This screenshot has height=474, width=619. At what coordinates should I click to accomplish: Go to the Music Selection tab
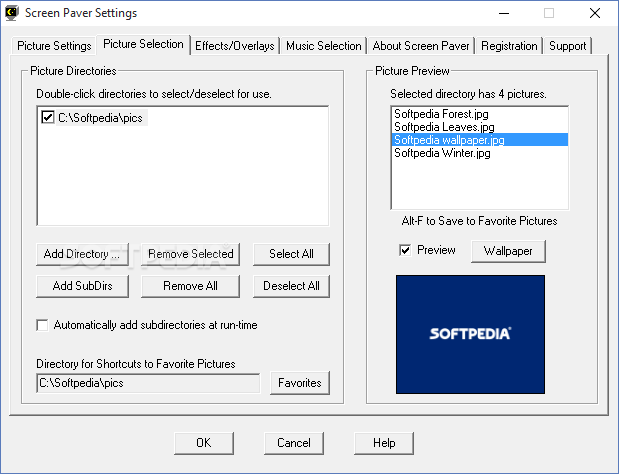click(x=324, y=46)
